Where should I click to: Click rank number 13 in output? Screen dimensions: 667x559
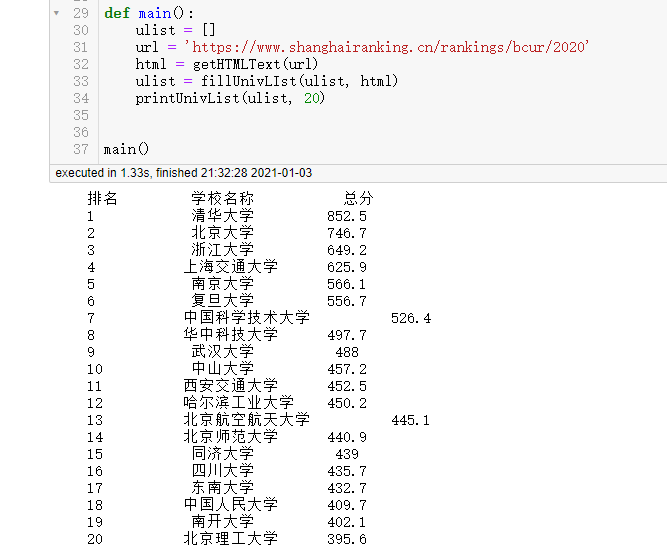tap(95, 420)
